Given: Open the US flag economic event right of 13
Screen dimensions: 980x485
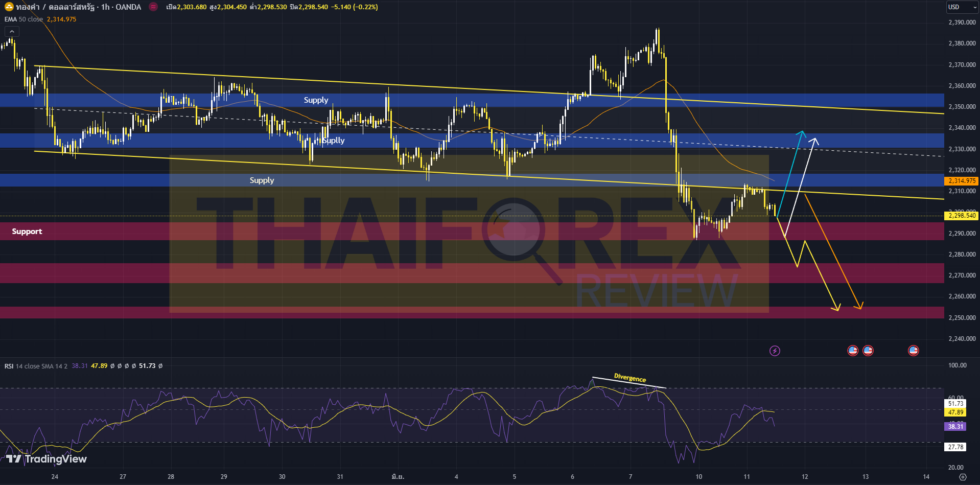Looking at the screenshot, I should [x=868, y=351].
